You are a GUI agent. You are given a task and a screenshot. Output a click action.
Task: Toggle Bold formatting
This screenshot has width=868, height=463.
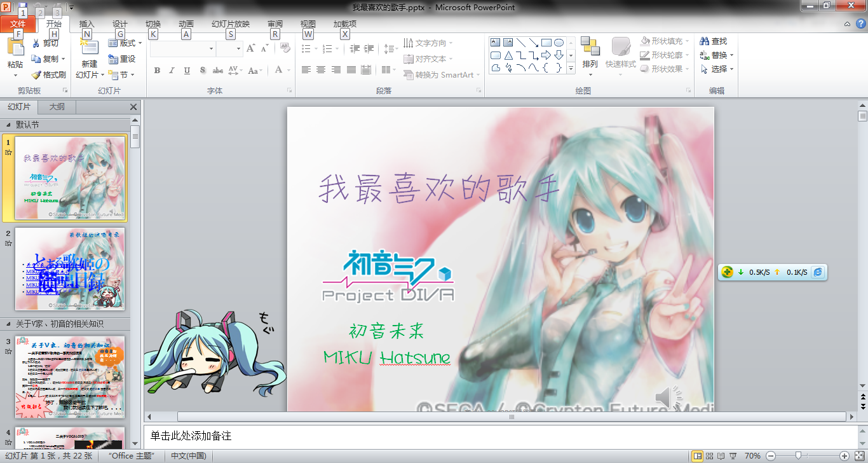[157, 70]
